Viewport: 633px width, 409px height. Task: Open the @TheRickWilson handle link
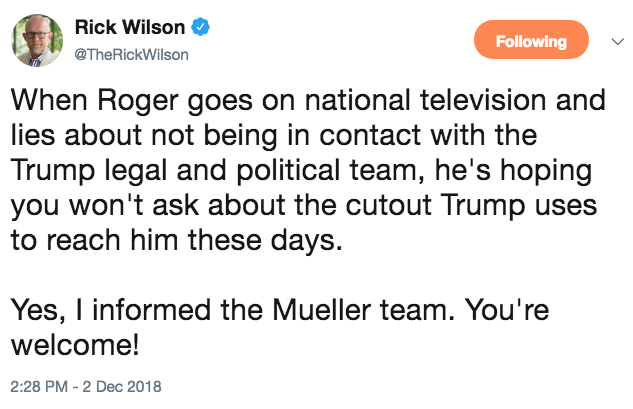(x=132, y=55)
